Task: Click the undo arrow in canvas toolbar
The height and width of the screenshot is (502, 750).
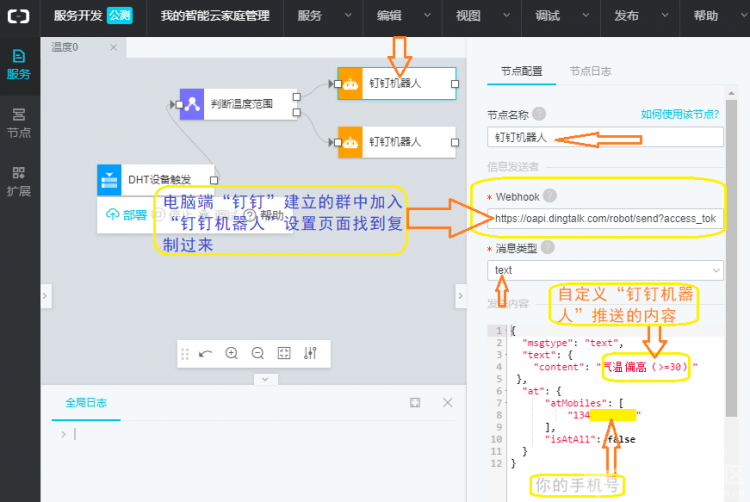Action: (206, 354)
